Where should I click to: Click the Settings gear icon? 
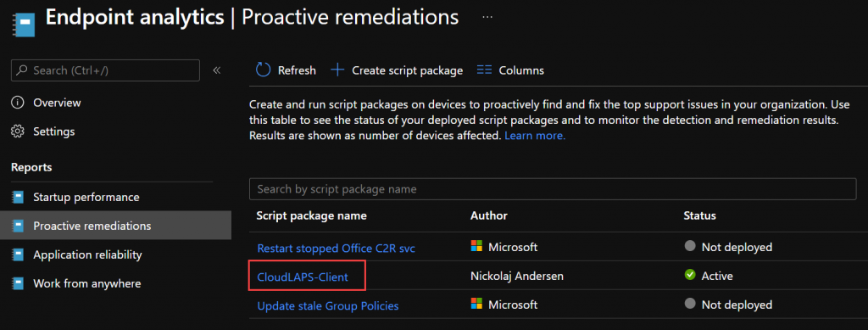coord(18,131)
